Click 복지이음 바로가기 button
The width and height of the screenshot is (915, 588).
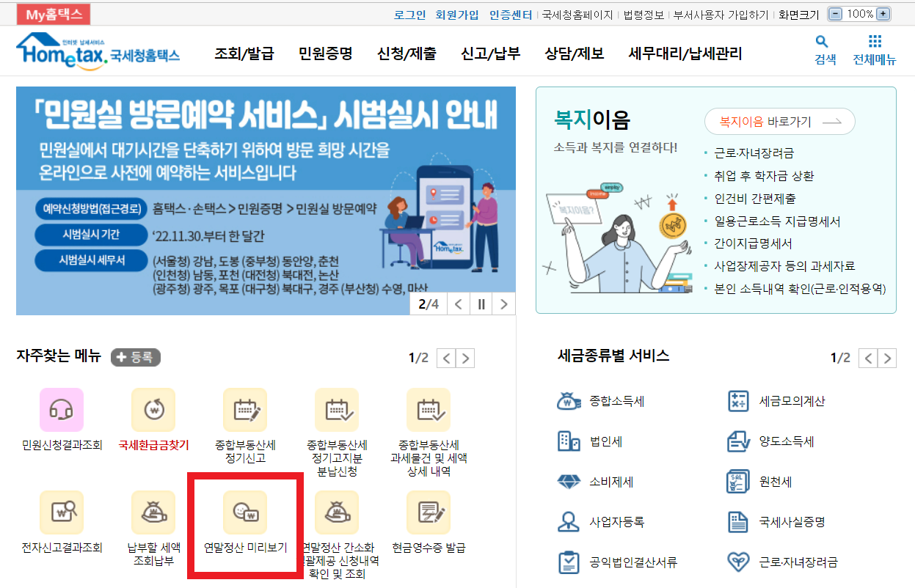coord(780,122)
